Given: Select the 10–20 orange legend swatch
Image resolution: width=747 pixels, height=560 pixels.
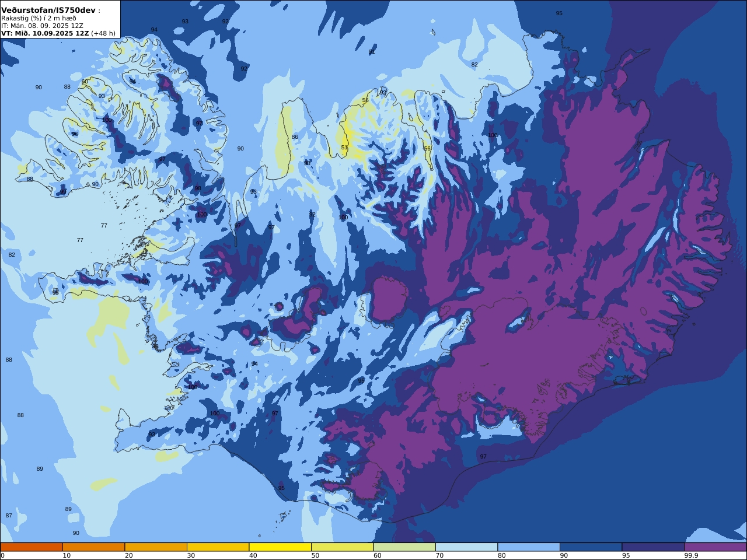Looking at the screenshot, I should coord(94,547).
